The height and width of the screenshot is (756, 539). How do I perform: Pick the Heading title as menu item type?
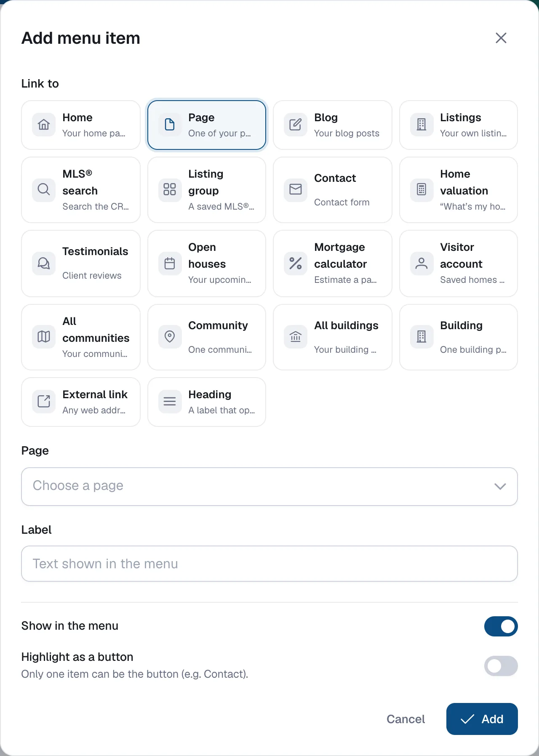210,394
